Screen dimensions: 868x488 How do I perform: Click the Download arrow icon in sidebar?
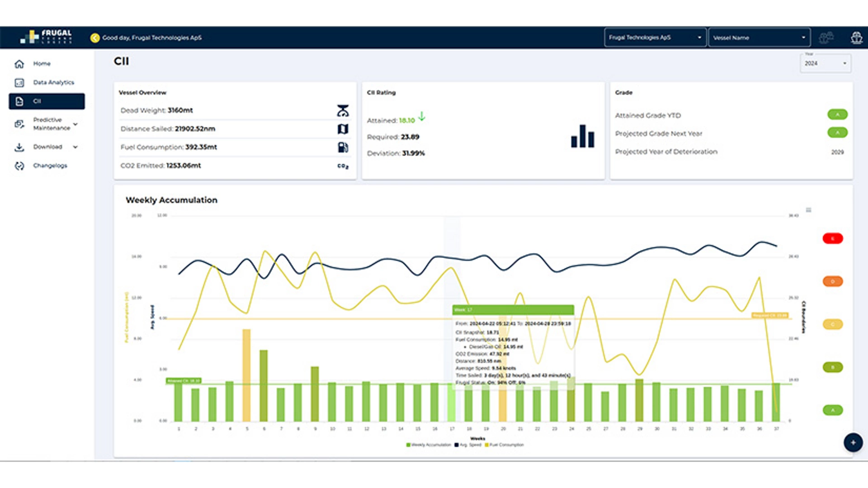click(19, 147)
